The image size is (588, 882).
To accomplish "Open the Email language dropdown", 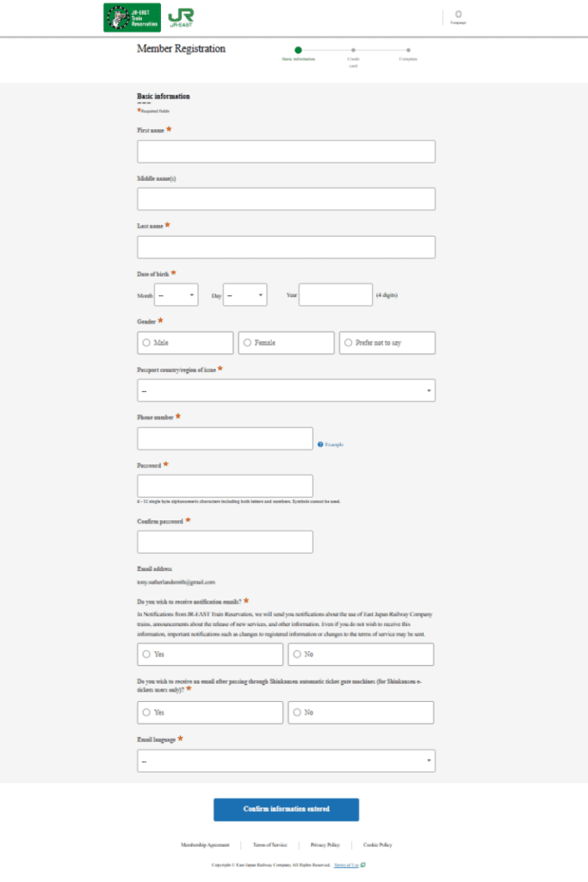I will [x=286, y=760].
